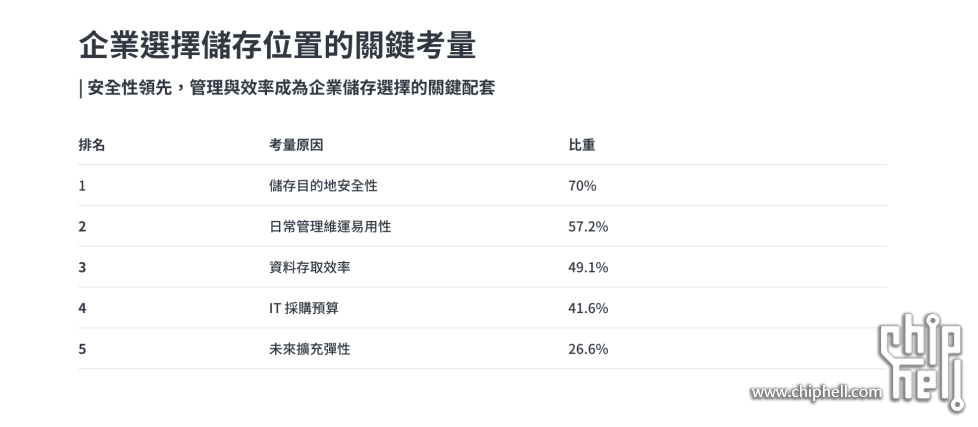Click the 26.6% value cell
This screenshot has height=427, width=978.
pyautogui.click(x=588, y=349)
